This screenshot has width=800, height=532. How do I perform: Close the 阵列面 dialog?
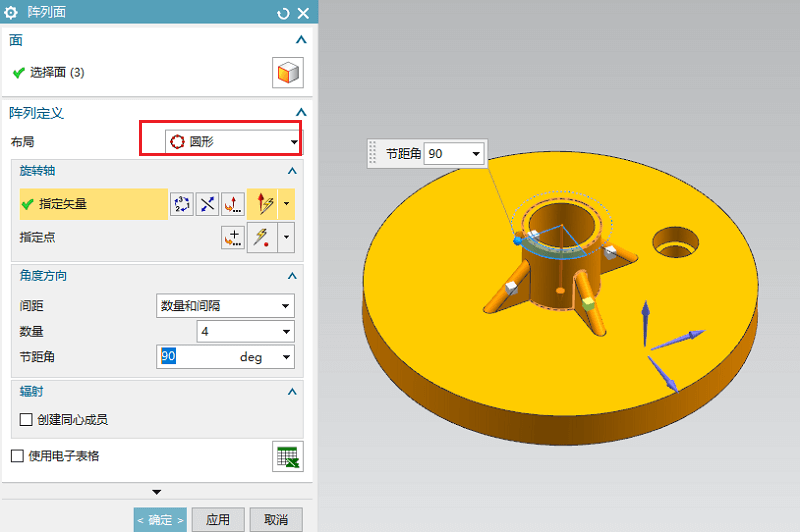coord(304,13)
